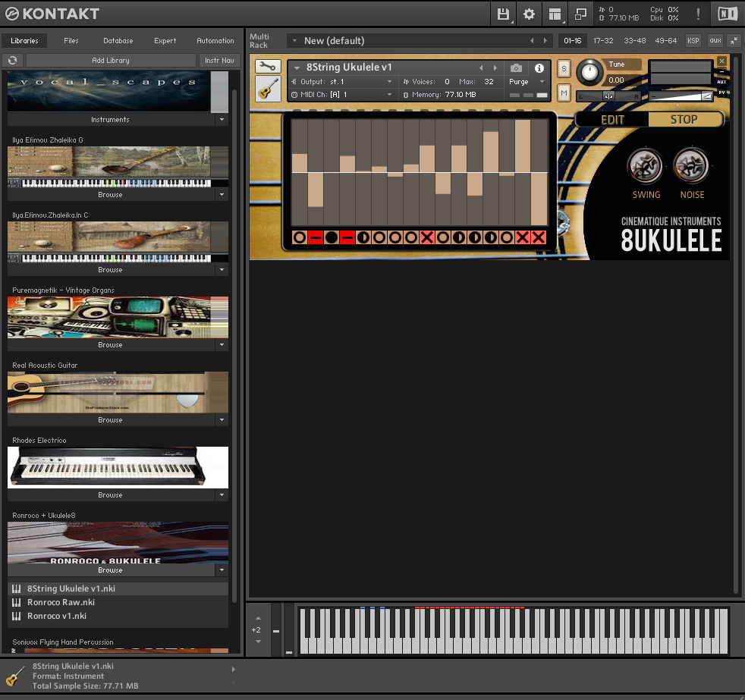Switch to the Automation tab
This screenshot has height=700, width=745.
215,41
